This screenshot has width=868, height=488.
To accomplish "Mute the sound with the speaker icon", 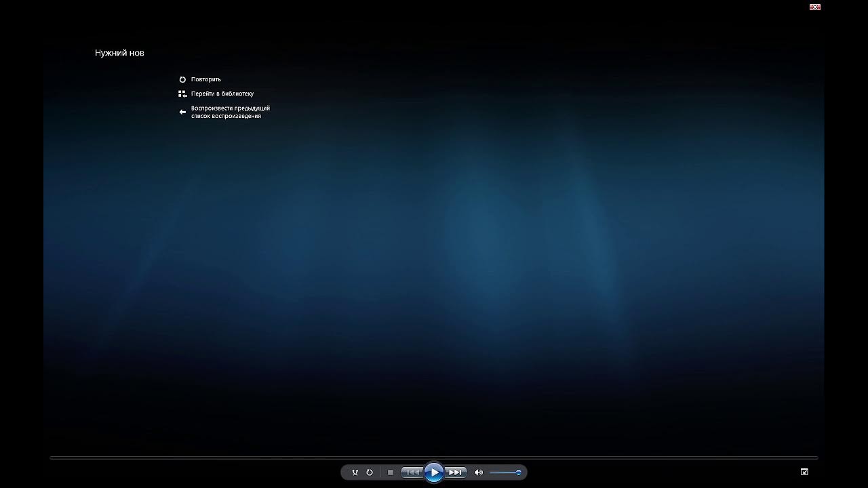I will [478, 472].
